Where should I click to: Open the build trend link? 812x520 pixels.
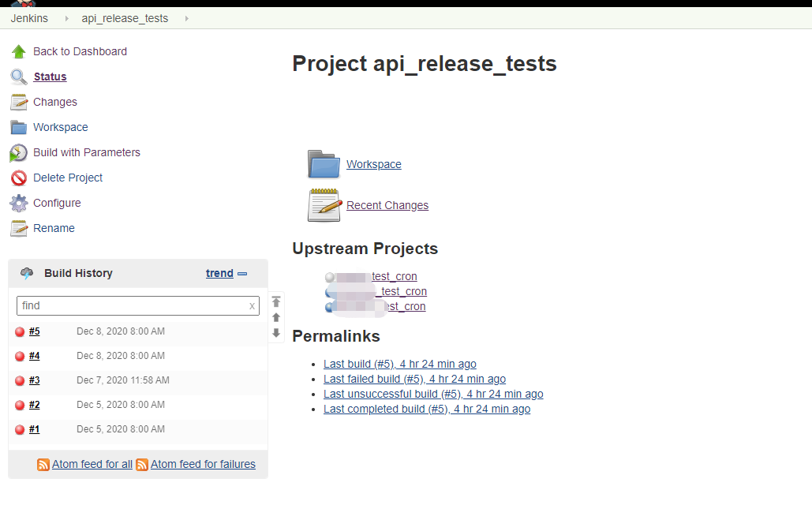tap(219, 274)
